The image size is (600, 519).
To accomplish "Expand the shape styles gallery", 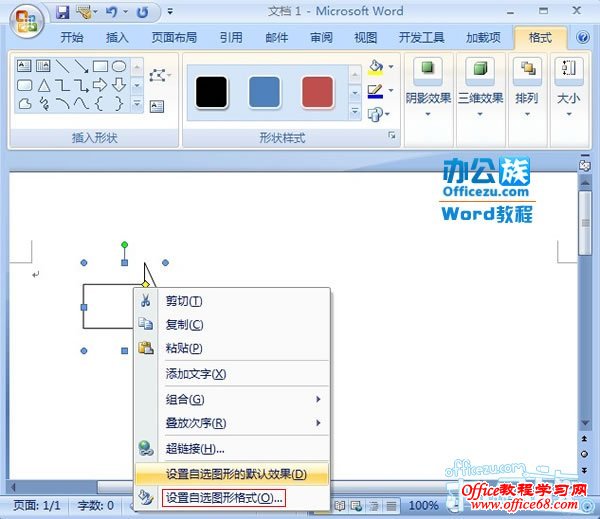I will tap(355, 111).
